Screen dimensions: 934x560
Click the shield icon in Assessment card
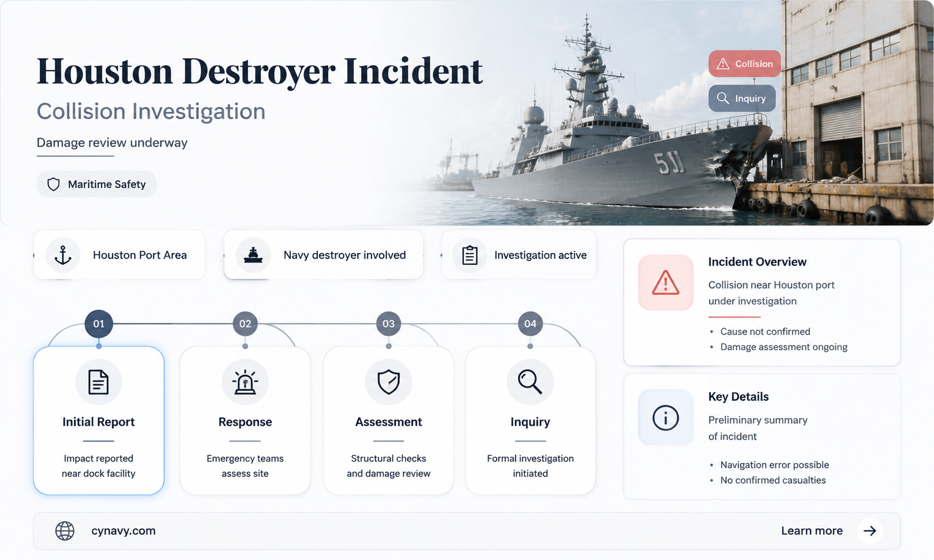tap(389, 382)
